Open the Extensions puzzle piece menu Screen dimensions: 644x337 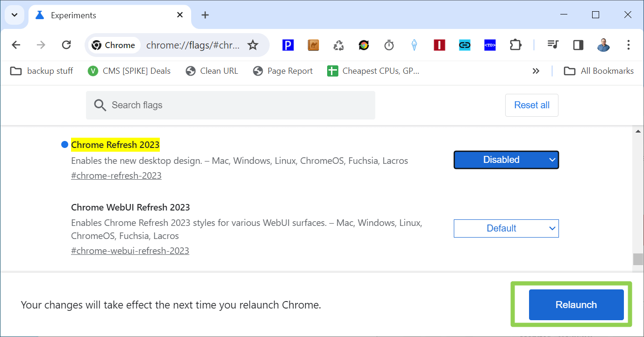tap(515, 45)
